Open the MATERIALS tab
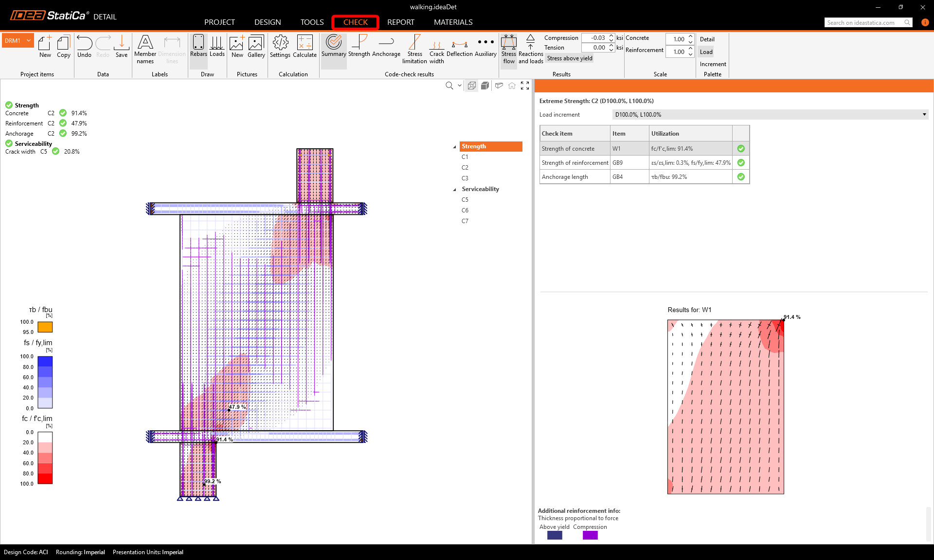This screenshot has width=934, height=560. 453,22
